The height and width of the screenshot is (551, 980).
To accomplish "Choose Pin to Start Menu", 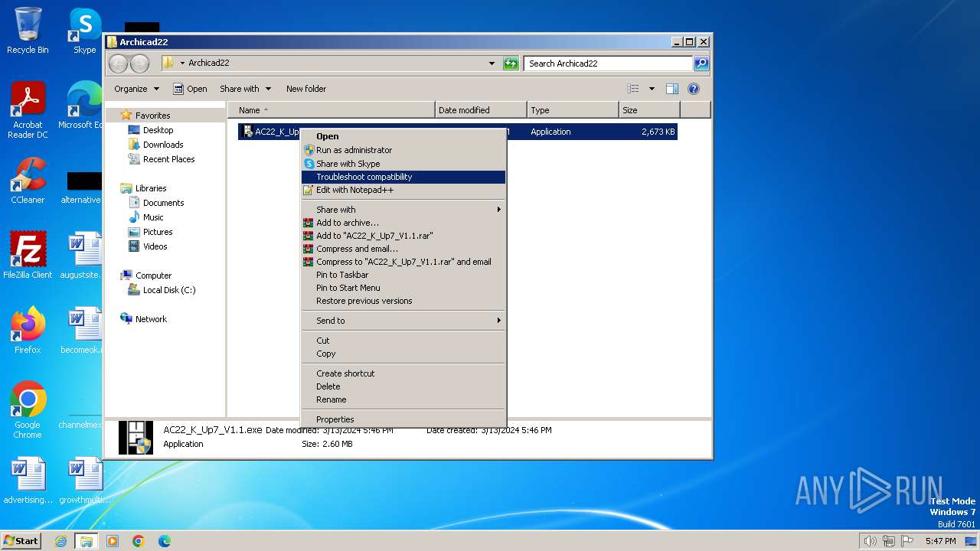I will pyautogui.click(x=403, y=288).
